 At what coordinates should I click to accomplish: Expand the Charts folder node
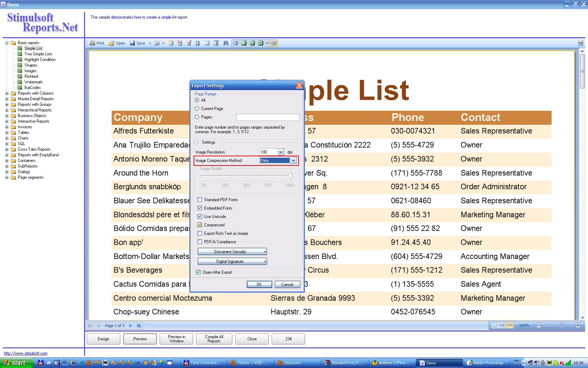[x=7, y=138]
